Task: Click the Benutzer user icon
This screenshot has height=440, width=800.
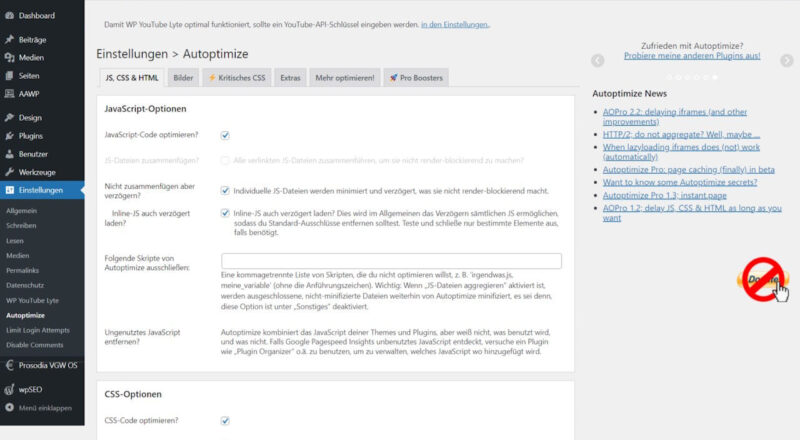Action: click(x=9, y=154)
